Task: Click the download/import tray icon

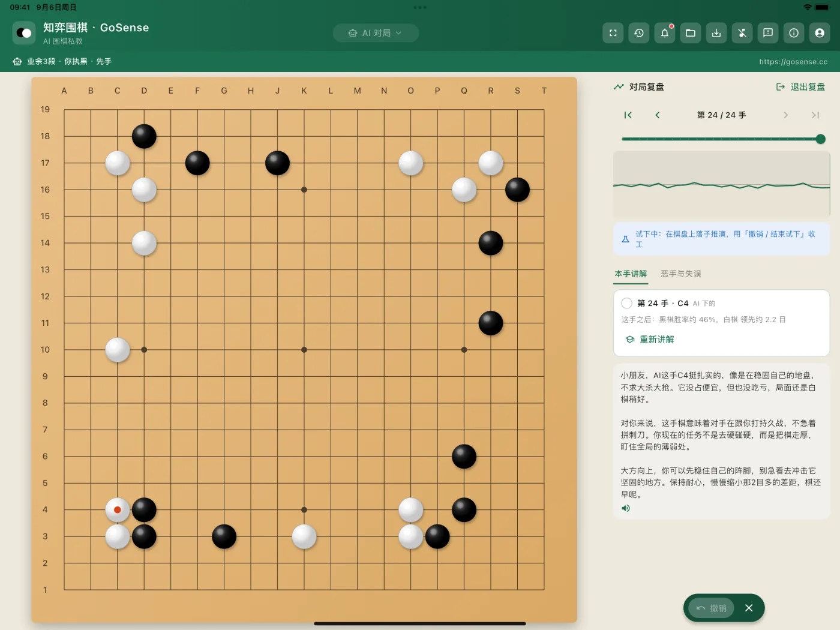Action: (716, 33)
